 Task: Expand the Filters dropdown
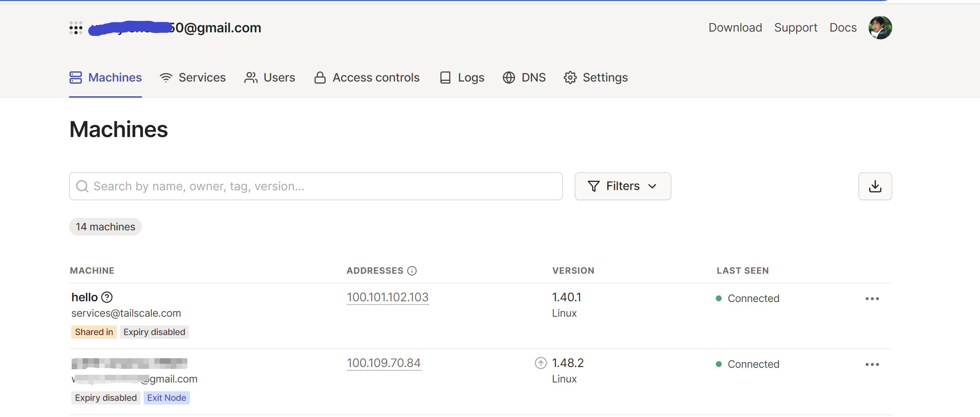tap(622, 186)
